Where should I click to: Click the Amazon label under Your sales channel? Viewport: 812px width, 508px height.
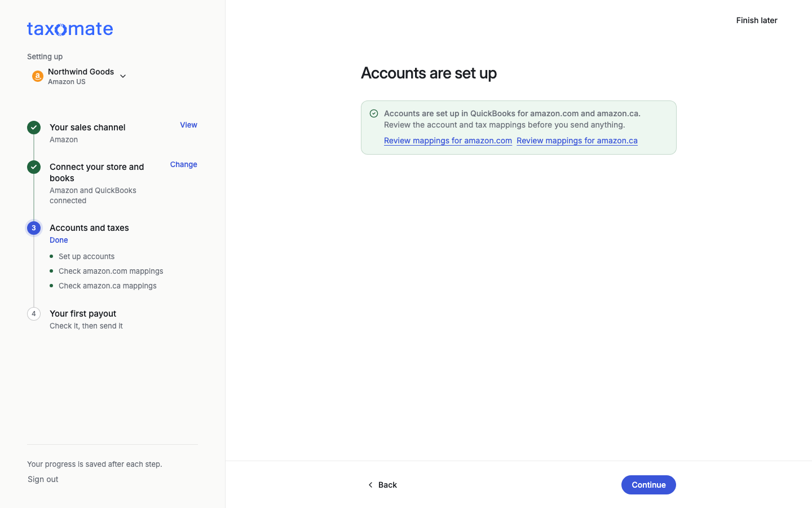64,139
